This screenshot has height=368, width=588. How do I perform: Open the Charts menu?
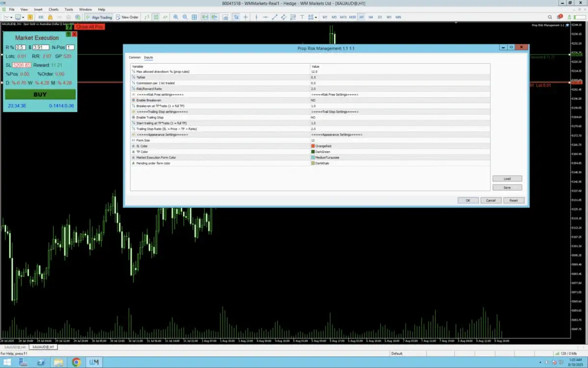[53, 9]
